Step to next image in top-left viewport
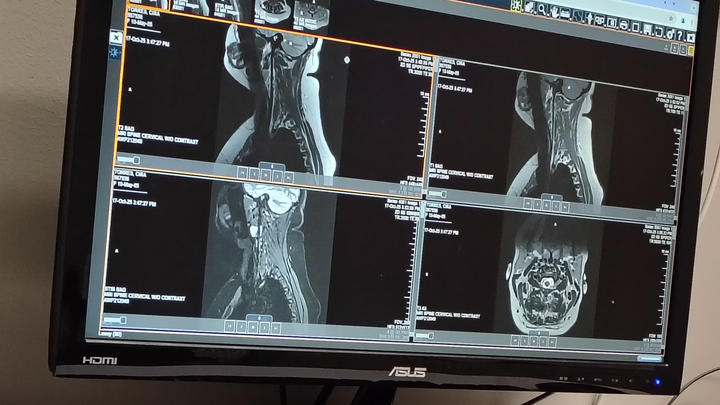Image resolution: width=720 pixels, height=405 pixels. [x=277, y=176]
